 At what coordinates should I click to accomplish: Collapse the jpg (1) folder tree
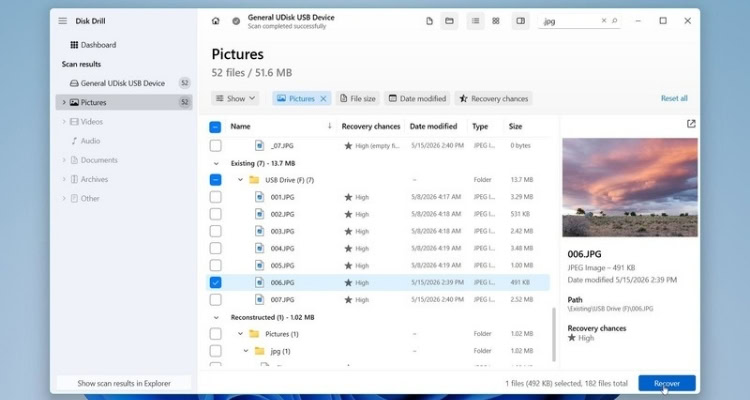pyautogui.click(x=246, y=351)
